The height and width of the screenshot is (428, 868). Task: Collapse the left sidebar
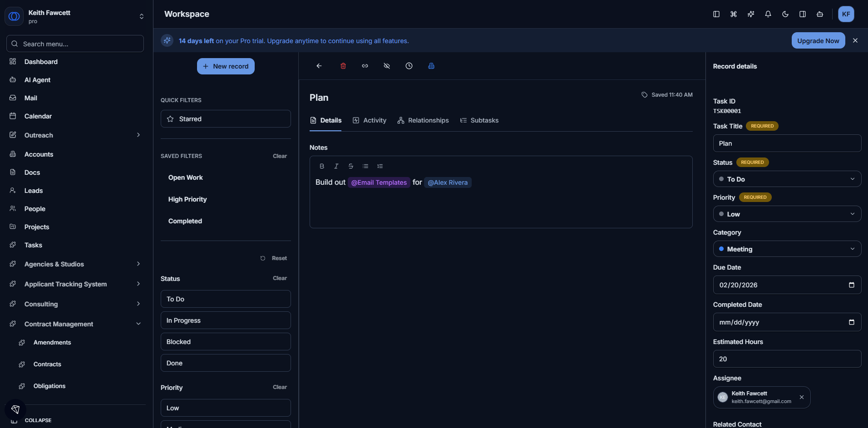[x=38, y=420]
